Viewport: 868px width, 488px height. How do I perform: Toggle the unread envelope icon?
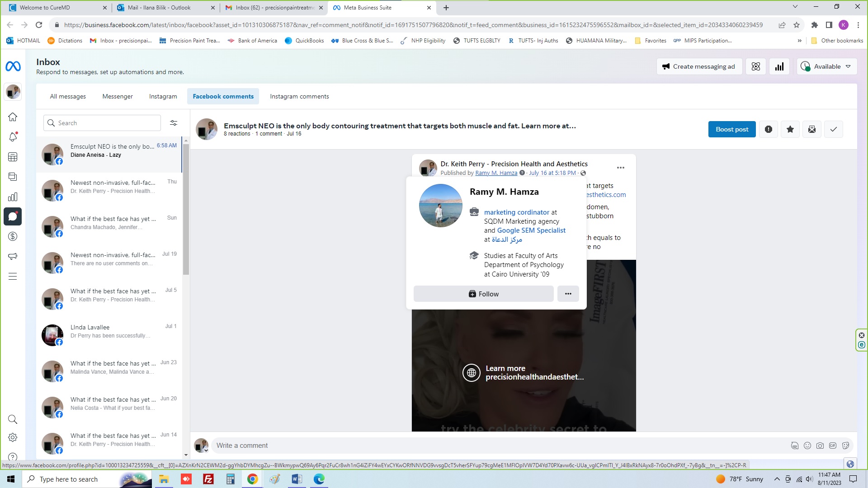[812, 130]
